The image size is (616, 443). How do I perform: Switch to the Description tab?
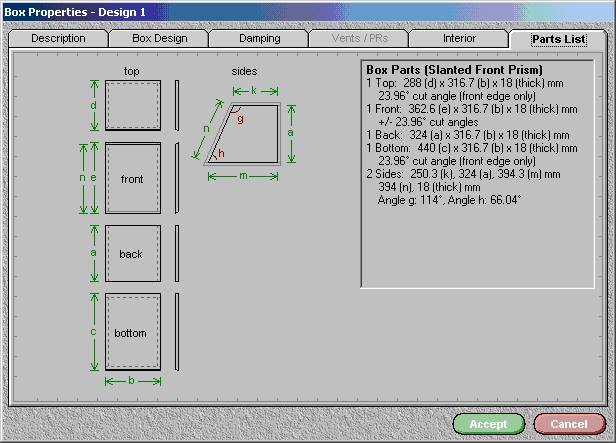pos(58,38)
